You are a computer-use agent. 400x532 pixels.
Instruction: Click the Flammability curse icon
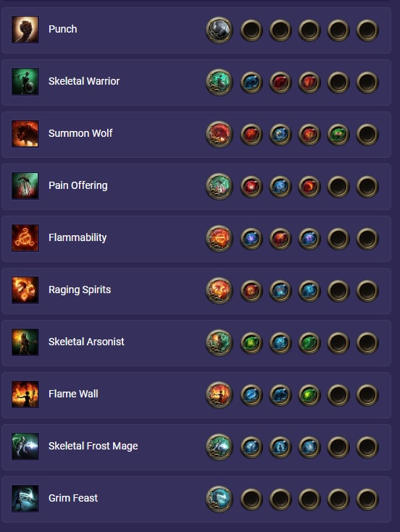[x=25, y=238]
